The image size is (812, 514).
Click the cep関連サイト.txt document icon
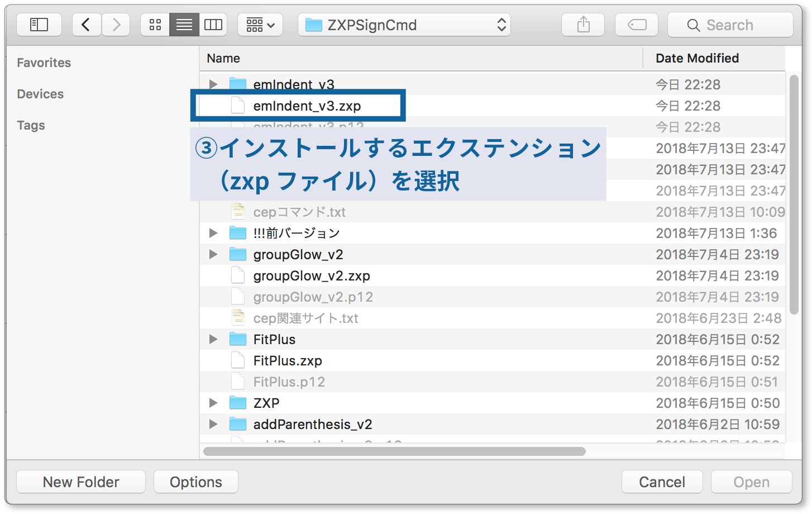[237, 317]
